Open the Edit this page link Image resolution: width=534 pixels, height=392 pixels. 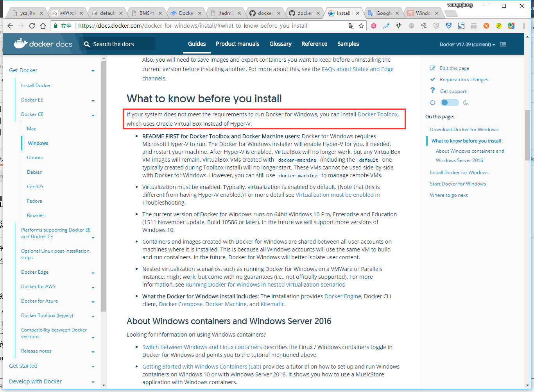[x=454, y=68]
